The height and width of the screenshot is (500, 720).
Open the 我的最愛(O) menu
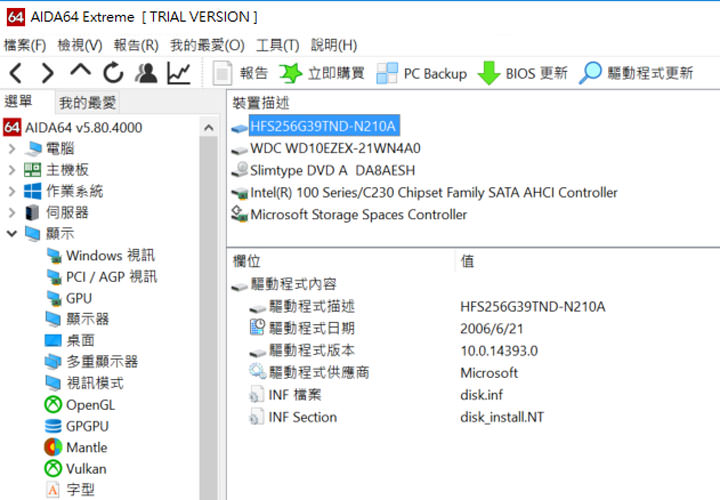207,45
